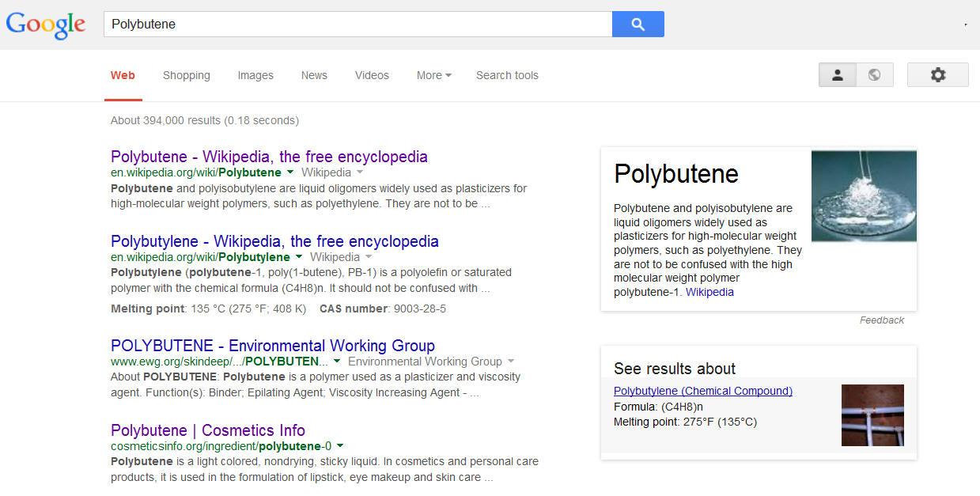Screen dimensions: 980x496
Task: Click the blue magnifying glass search button
Action: pos(638,25)
